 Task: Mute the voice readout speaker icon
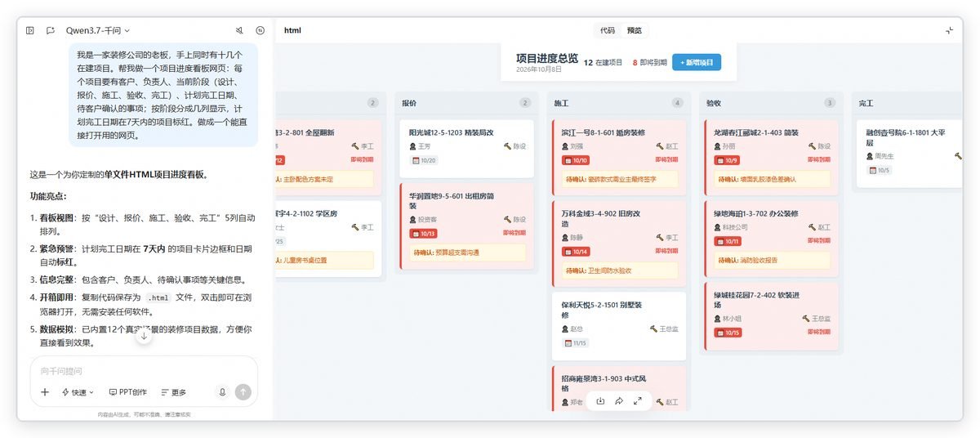[239, 30]
